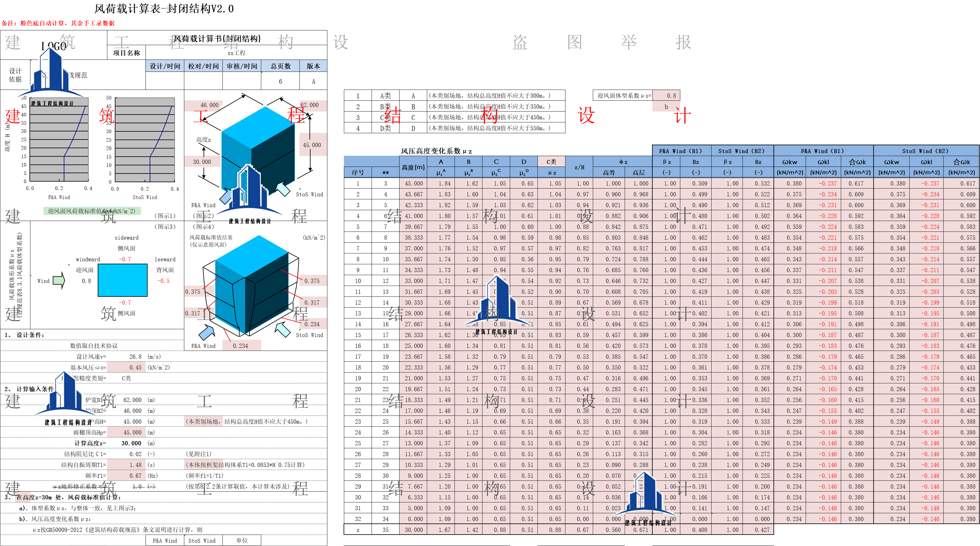Select the building LOGO image in the header block
The image size is (980, 546).
[x=50, y=72]
